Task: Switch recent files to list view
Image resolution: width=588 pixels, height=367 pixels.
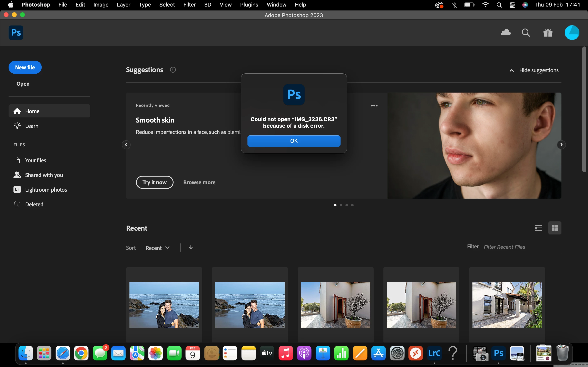Action: click(538, 228)
